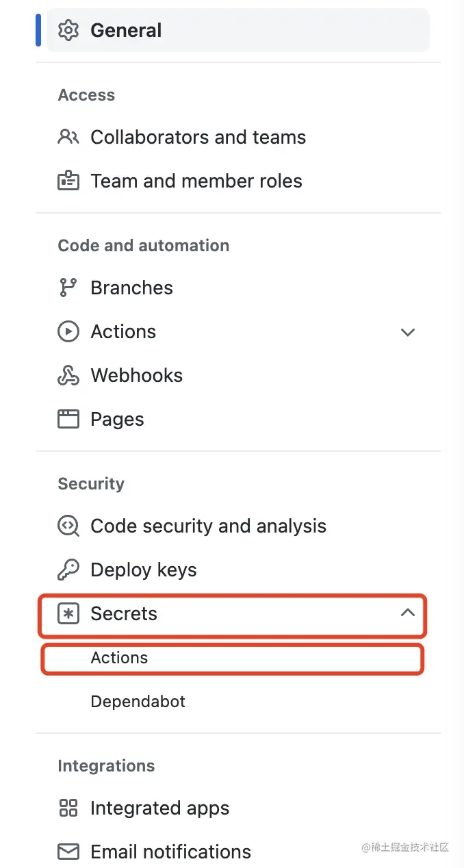464x868 pixels.
Task: Click the General settings gear icon
Action: click(x=68, y=30)
